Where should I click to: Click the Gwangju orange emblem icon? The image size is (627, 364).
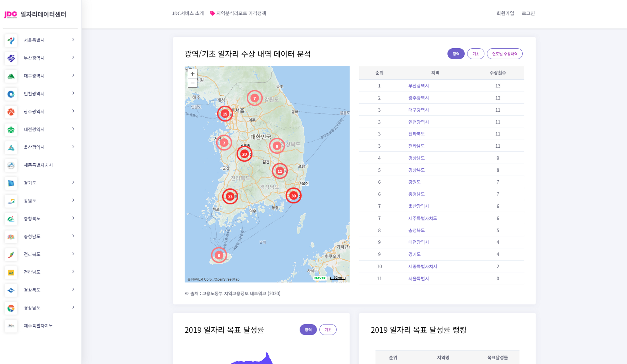point(11,112)
